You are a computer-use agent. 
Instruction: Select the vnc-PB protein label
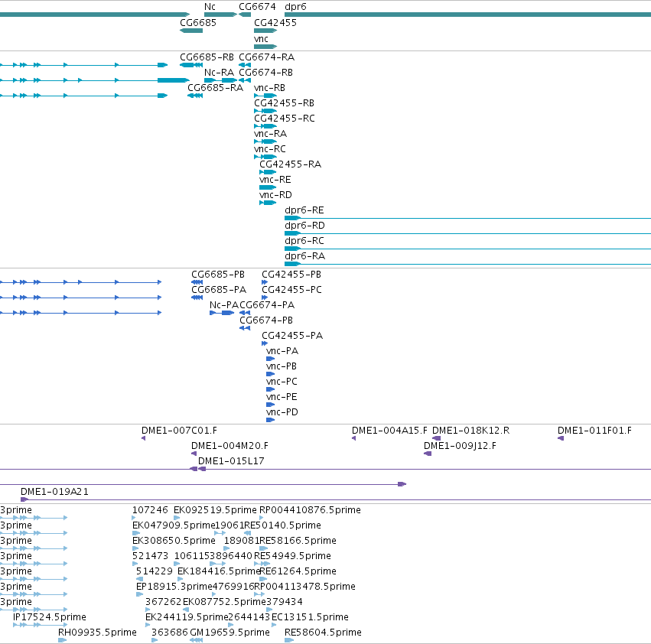282,366
